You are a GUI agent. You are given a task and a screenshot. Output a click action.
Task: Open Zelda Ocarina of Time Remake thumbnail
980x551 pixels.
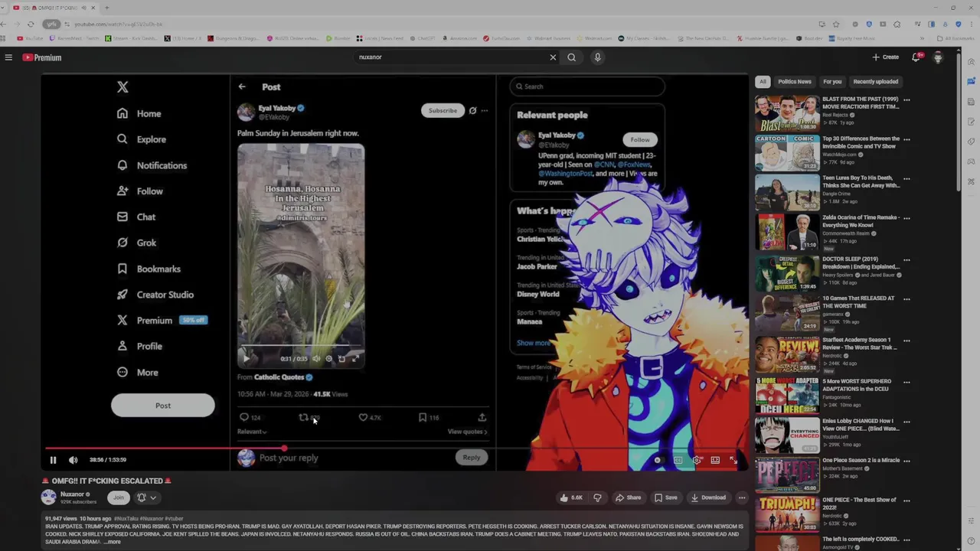point(787,232)
